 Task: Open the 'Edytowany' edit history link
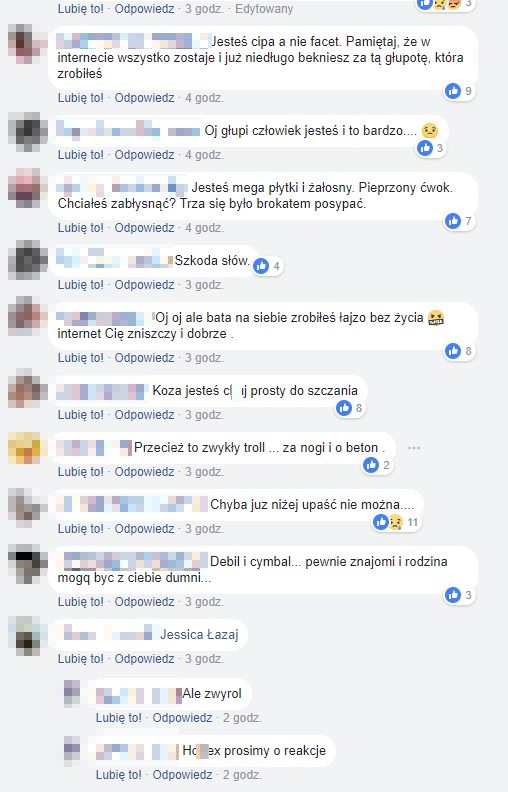[x=264, y=9]
